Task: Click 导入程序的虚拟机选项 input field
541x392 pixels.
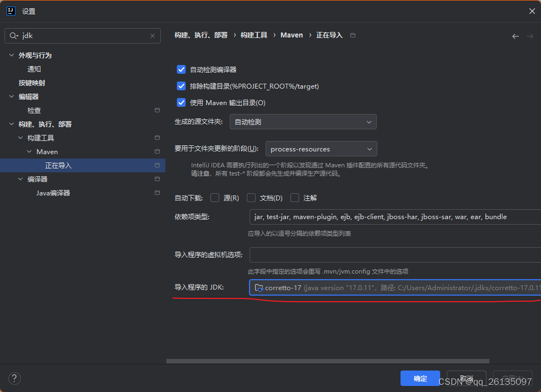Action: click(x=395, y=255)
